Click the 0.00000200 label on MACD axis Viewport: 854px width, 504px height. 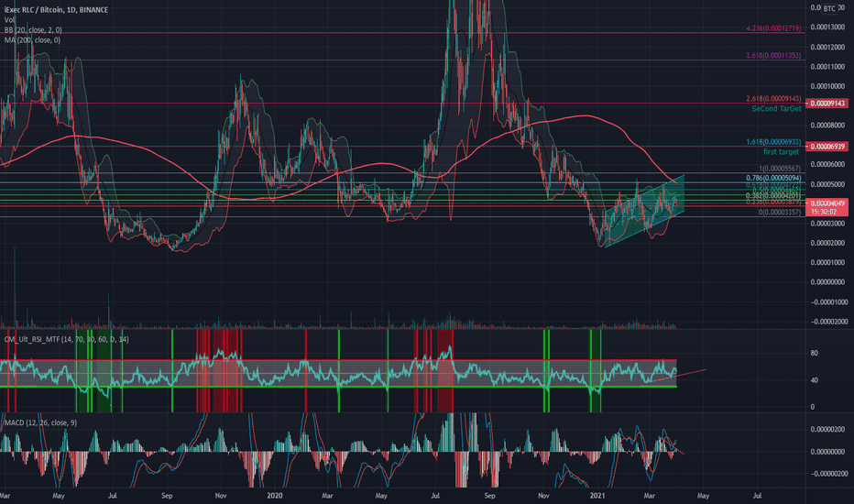[x=827, y=430]
